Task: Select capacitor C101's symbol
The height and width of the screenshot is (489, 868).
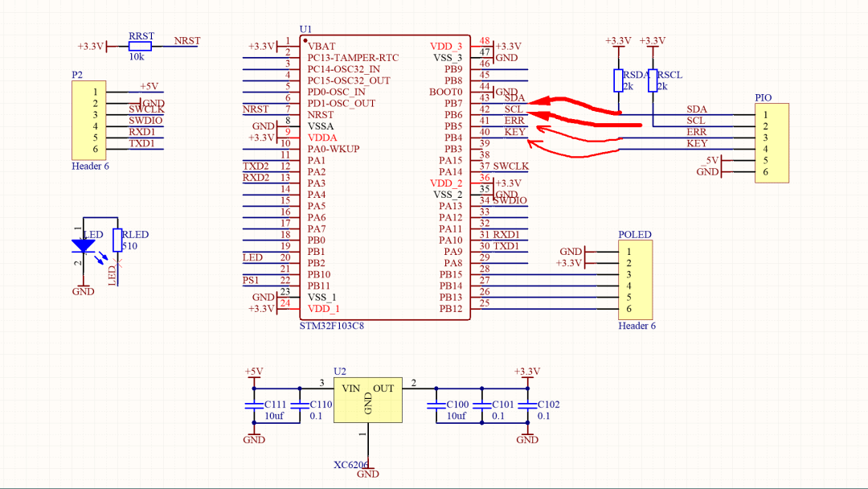Action: point(481,406)
